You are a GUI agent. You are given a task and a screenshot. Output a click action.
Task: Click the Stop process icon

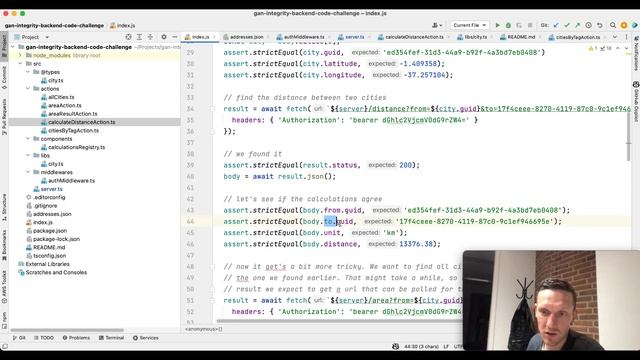[x=530, y=25]
